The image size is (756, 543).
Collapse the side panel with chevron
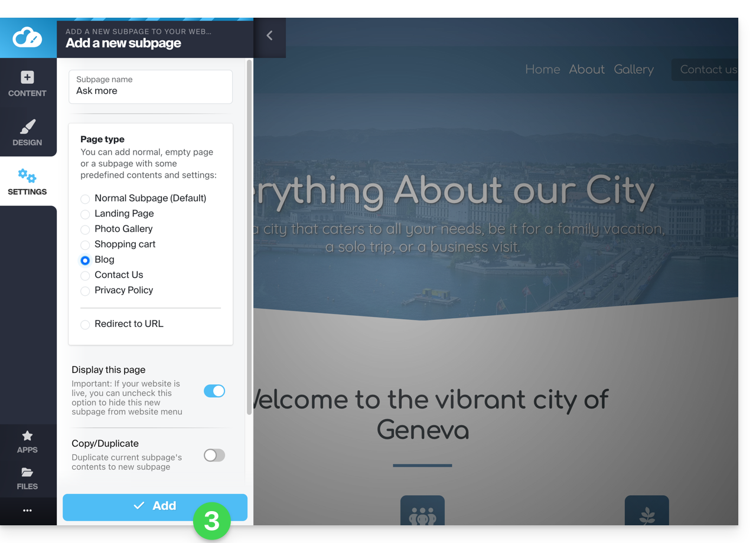coord(269,36)
